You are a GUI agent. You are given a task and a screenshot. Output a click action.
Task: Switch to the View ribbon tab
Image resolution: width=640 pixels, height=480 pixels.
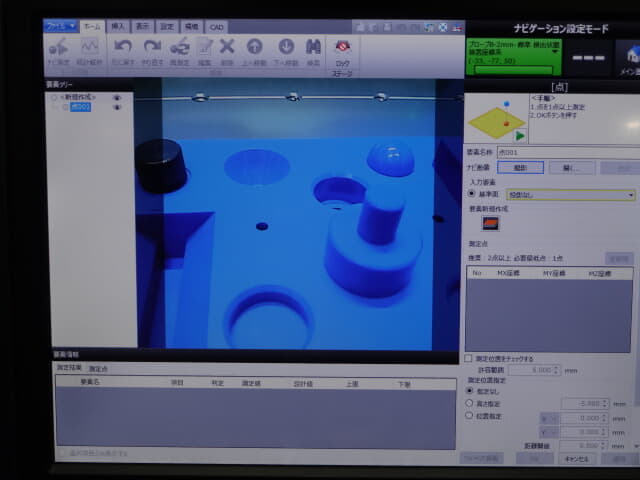(142, 27)
